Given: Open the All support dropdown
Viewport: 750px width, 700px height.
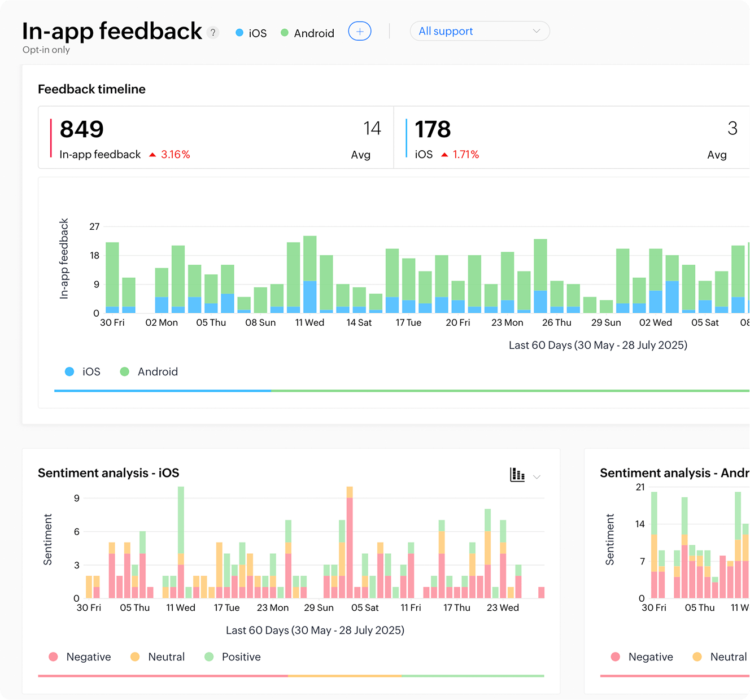Looking at the screenshot, I should pyautogui.click(x=479, y=31).
